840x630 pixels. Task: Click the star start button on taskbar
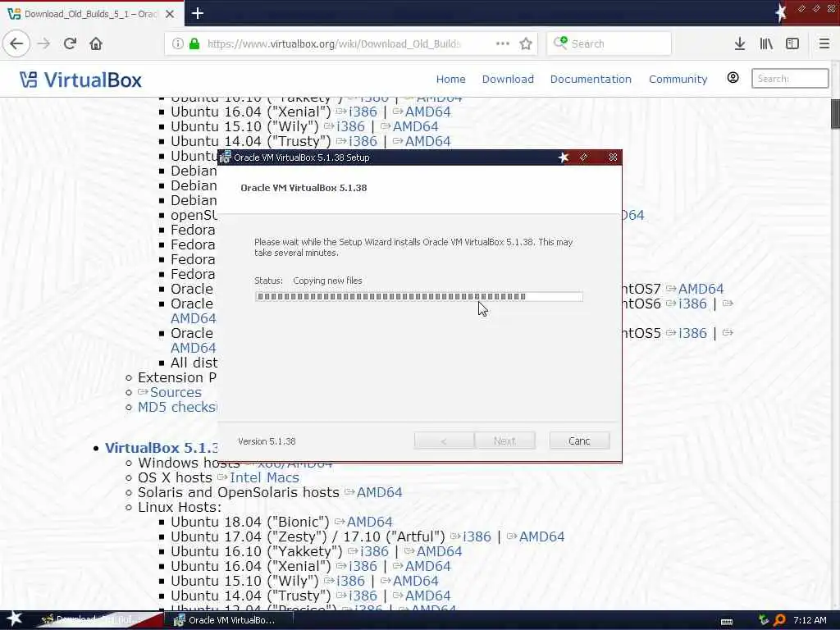tap(14, 619)
